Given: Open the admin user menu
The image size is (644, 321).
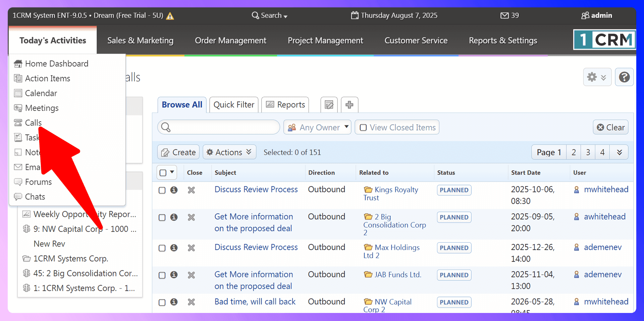Looking at the screenshot, I should click(597, 15).
